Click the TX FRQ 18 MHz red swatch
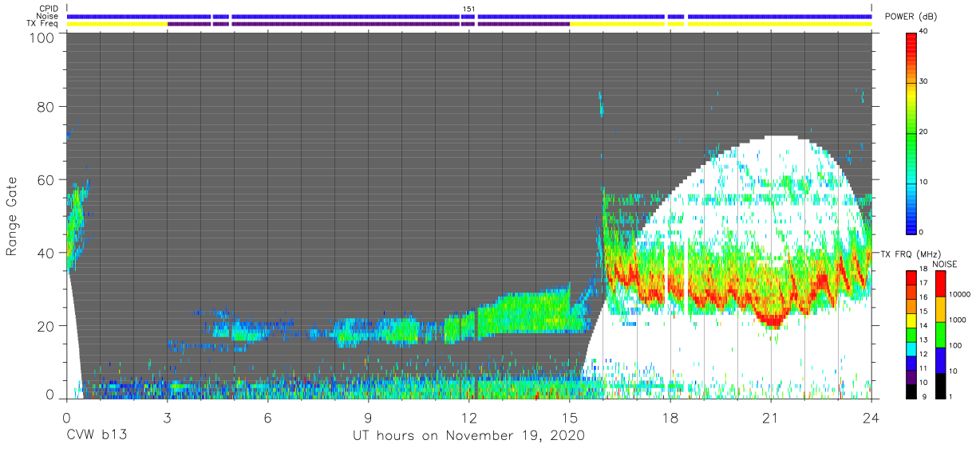The height and width of the screenshot is (452, 980). [x=911, y=278]
